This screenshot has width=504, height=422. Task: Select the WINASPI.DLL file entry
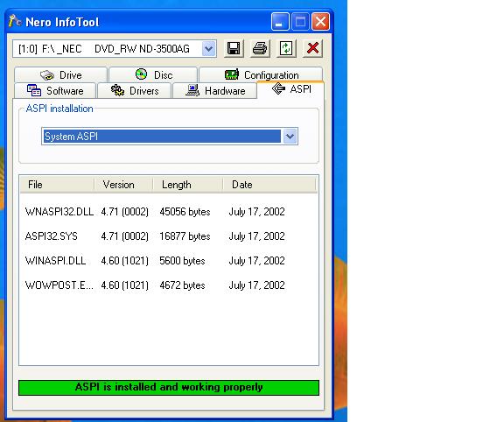[56, 261]
